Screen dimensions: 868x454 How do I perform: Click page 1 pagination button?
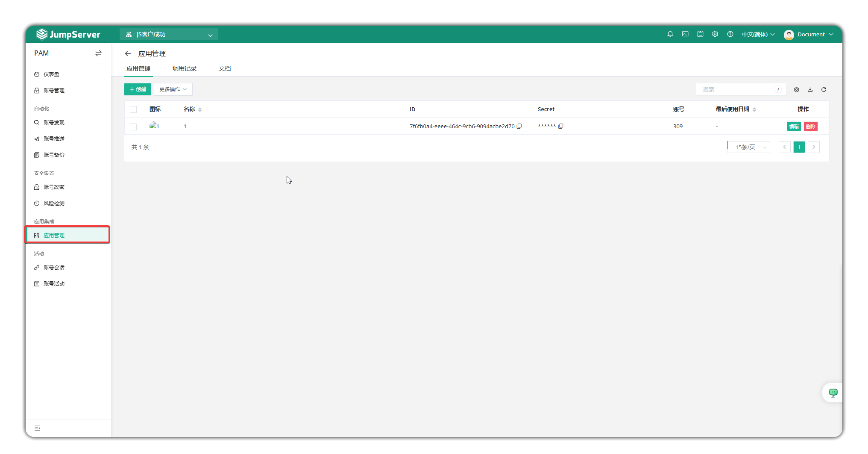[799, 147]
